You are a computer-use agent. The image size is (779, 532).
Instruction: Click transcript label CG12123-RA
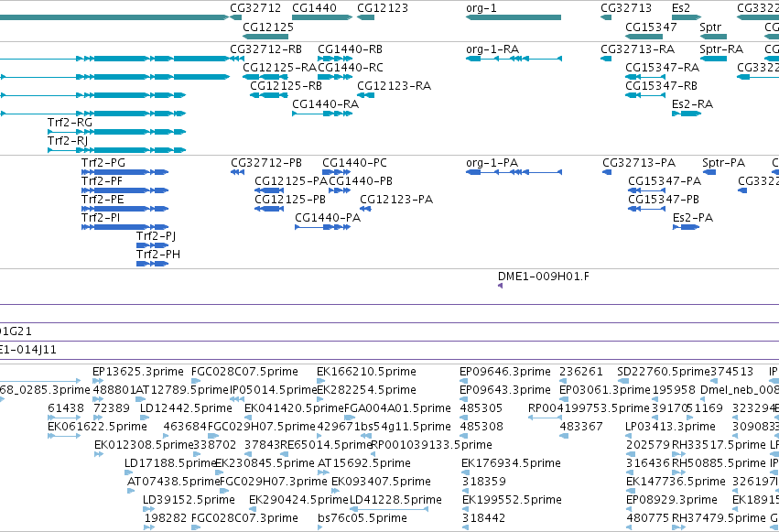pos(394,86)
